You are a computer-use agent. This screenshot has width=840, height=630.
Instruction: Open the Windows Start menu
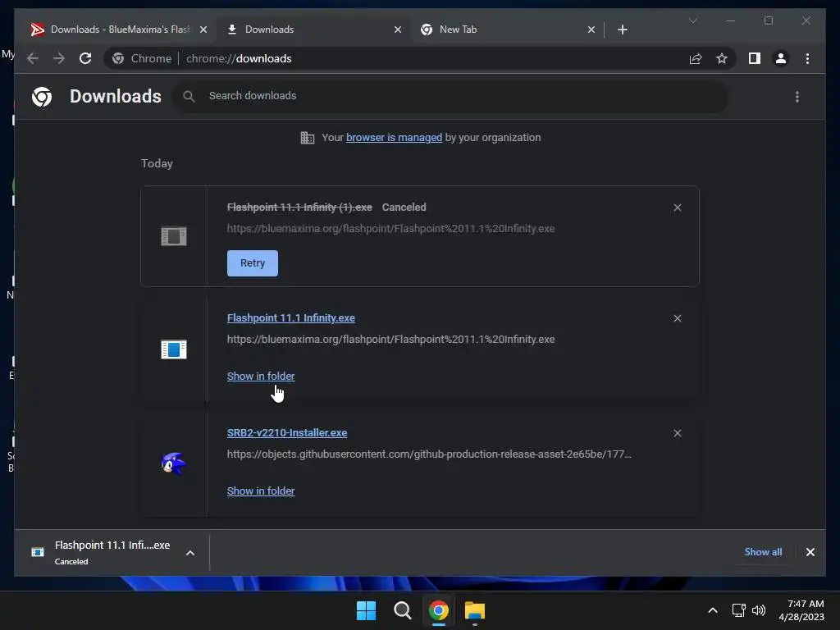tap(367, 610)
